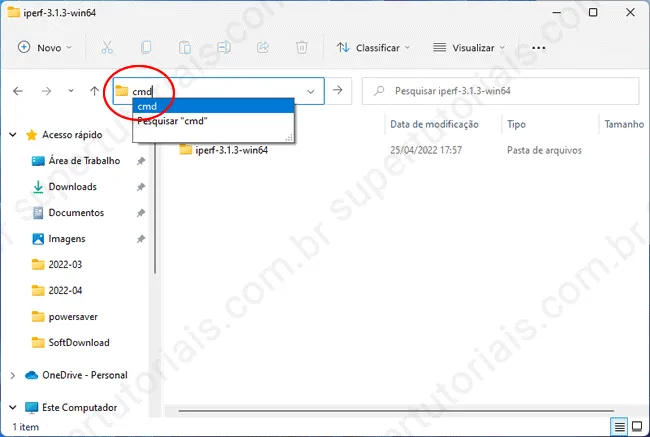This screenshot has width=650, height=437.
Task: Switch to details view toggle
Action: click(x=621, y=427)
